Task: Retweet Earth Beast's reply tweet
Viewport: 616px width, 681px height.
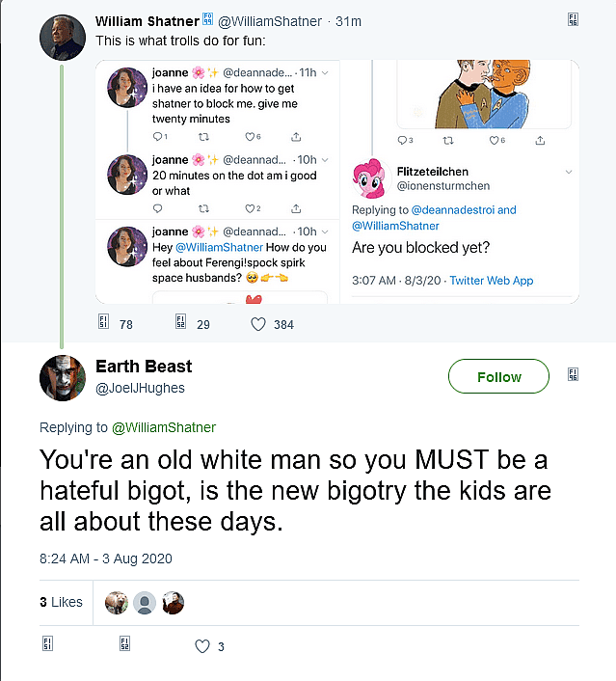Action: pyautogui.click(x=125, y=645)
